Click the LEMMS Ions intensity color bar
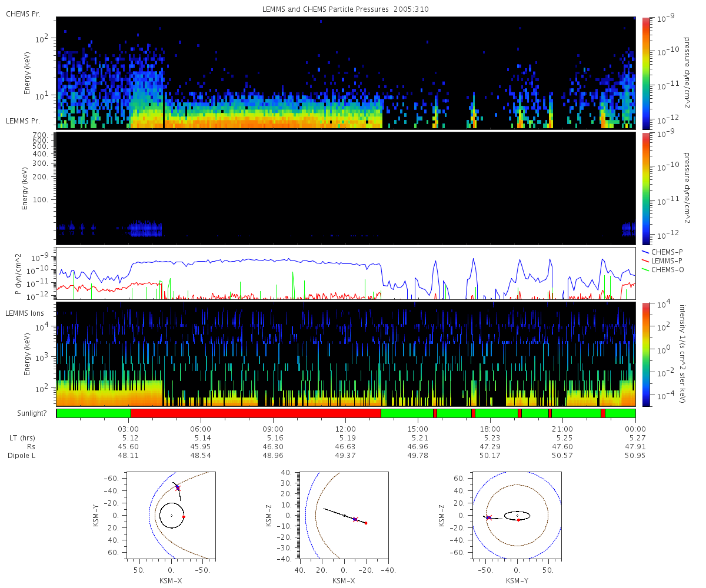The width and height of the screenshot is (706, 588). point(645,355)
